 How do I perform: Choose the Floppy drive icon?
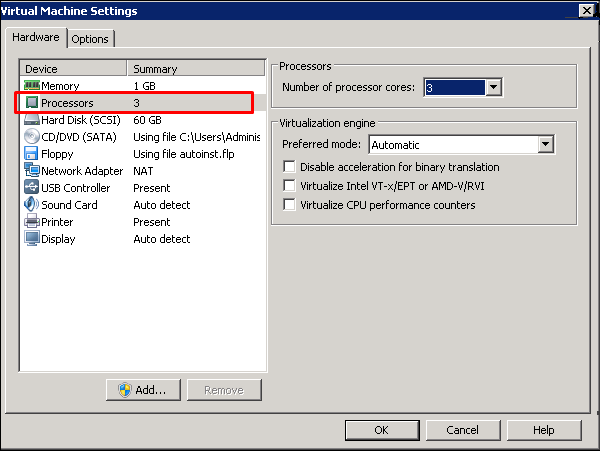[x=32, y=154]
